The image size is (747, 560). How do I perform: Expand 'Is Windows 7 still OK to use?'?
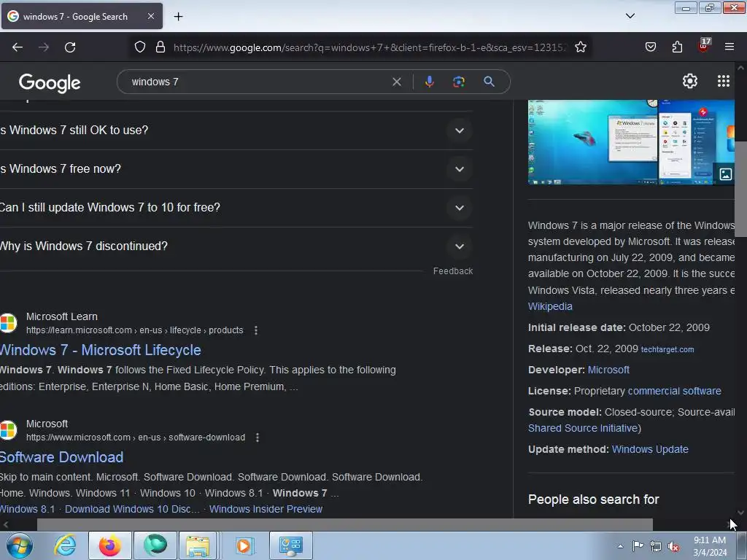point(236,131)
